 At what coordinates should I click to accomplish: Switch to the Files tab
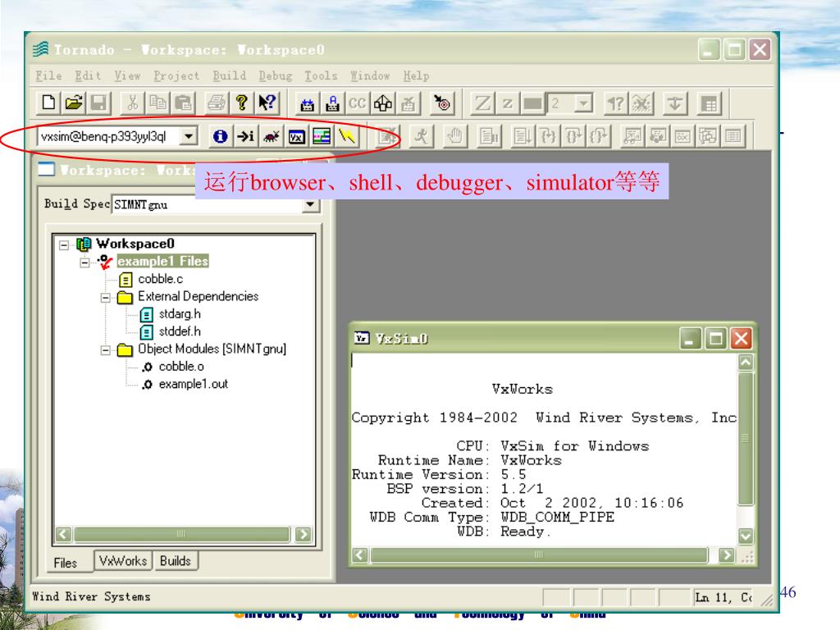click(66, 563)
